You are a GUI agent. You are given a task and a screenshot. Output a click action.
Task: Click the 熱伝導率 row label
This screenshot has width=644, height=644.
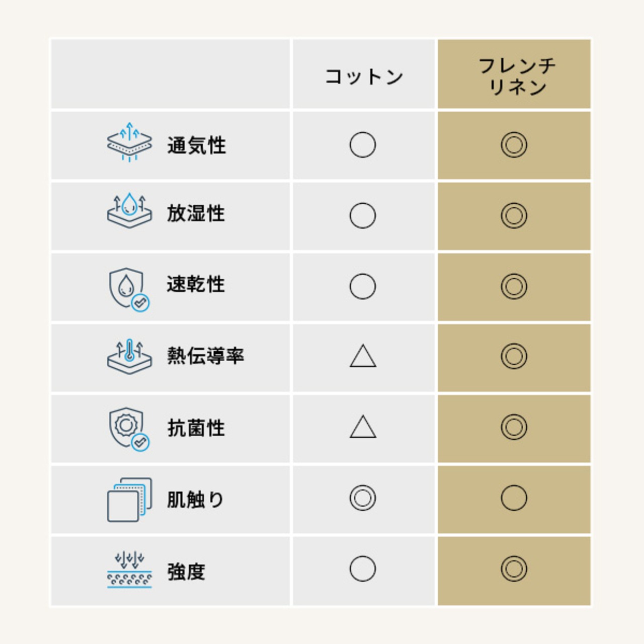point(205,356)
